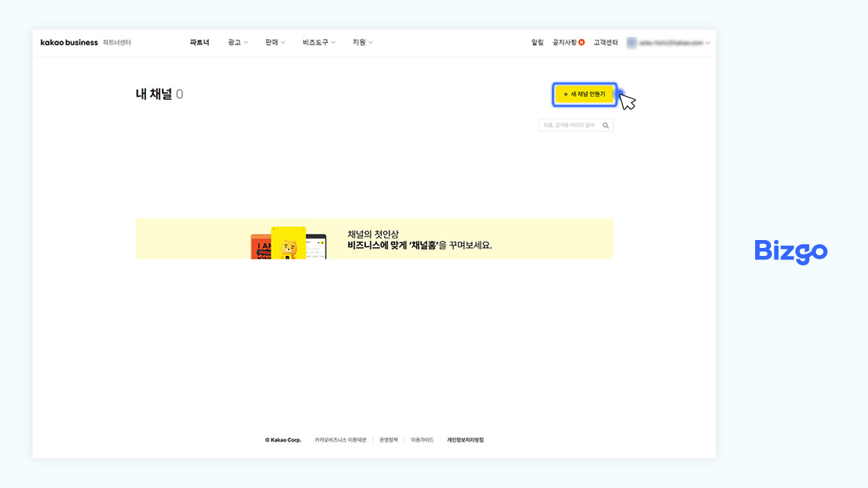
Task: Expand the 지원 dropdown menu
Action: (x=361, y=42)
